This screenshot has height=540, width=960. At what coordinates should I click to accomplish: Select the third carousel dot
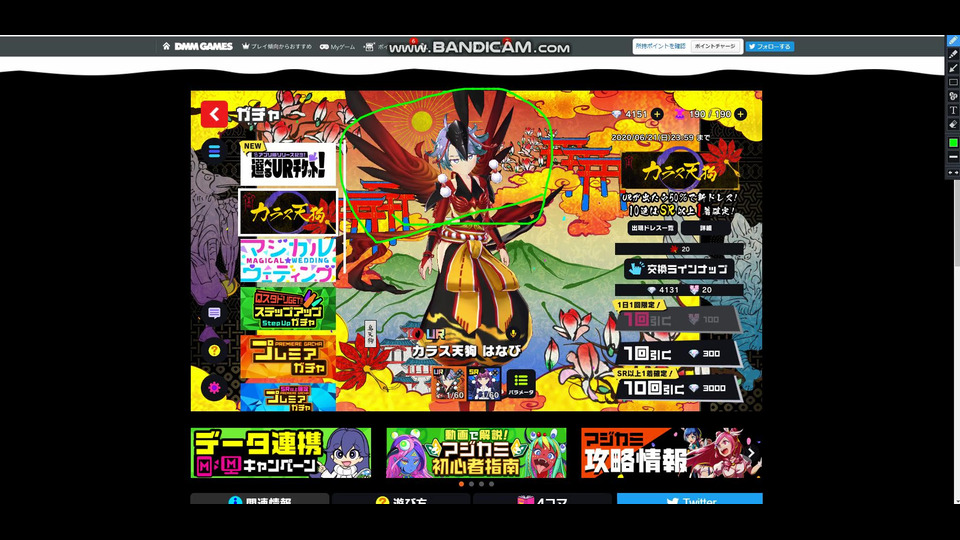(x=481, y=484)
